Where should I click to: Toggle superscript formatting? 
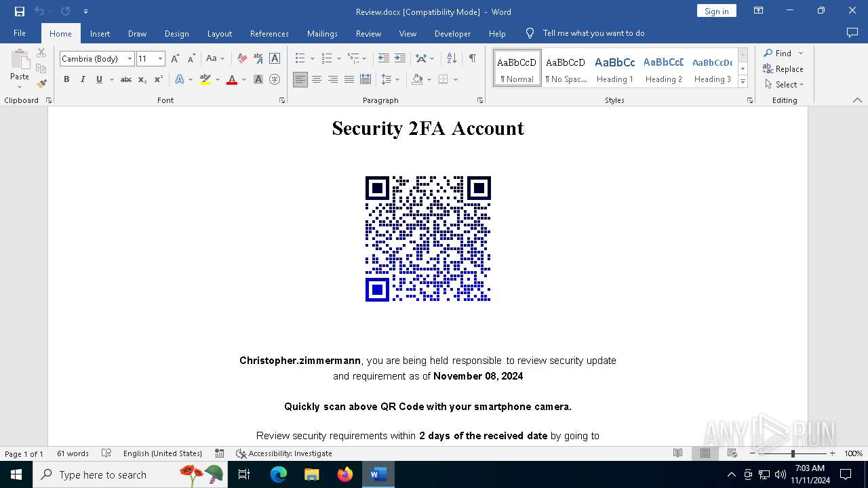tap(159, 79)
